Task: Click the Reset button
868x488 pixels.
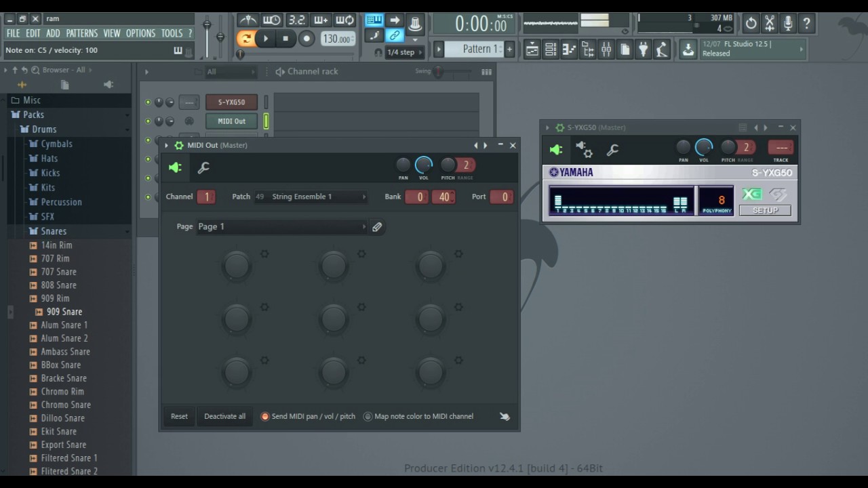Action: pyautogui.click(x=179, y=416)
